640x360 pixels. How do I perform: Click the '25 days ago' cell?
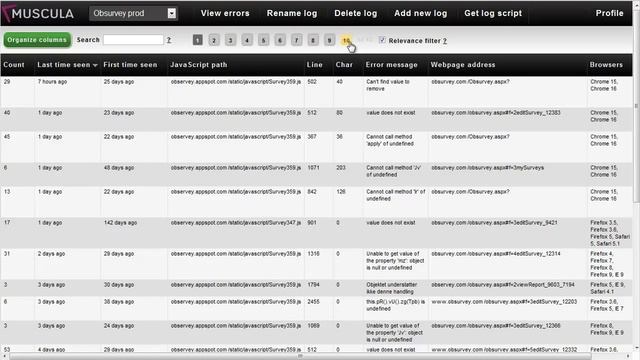119,82
